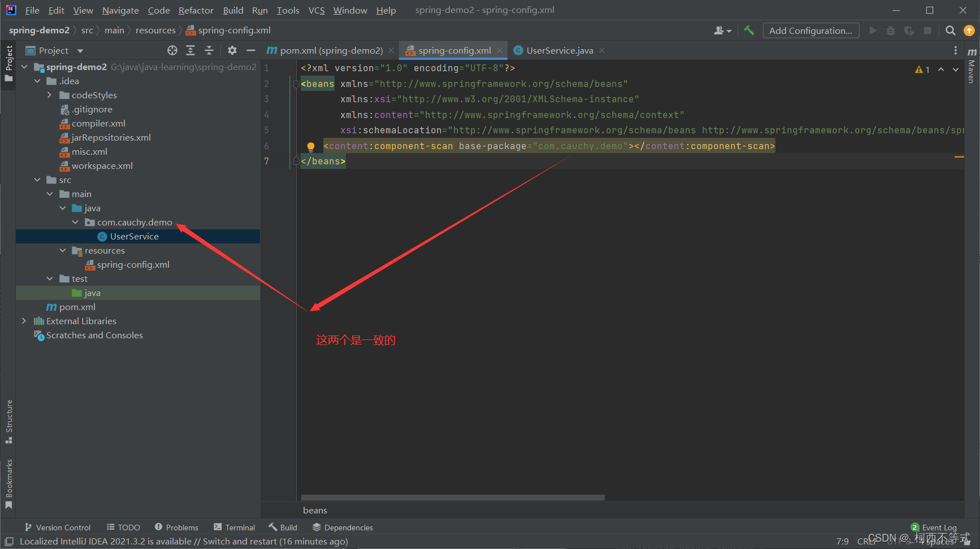The width and height of the screenshot is (980, 549).
Task: Open the Event Log
Action: tap(934, 528)
